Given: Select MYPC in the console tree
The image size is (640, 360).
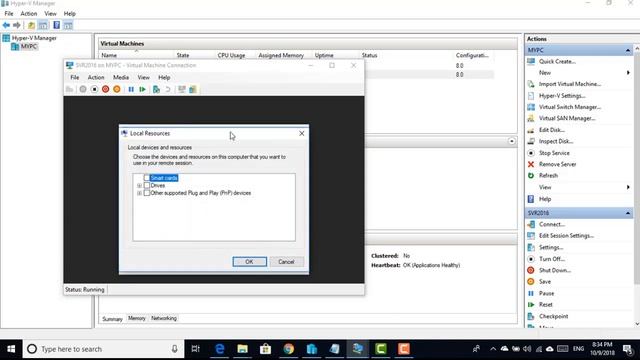Looking at the screenshot, I should 29,46.
